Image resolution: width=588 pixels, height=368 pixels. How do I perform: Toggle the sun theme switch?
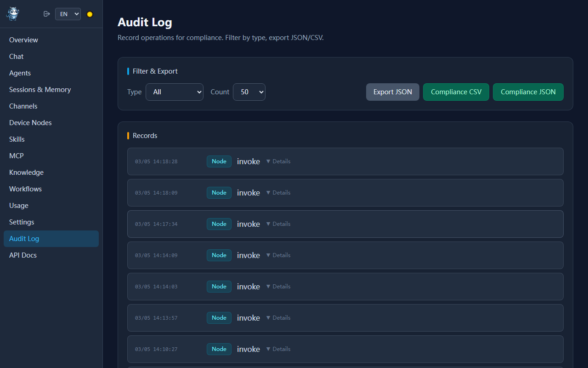[90, 14]
